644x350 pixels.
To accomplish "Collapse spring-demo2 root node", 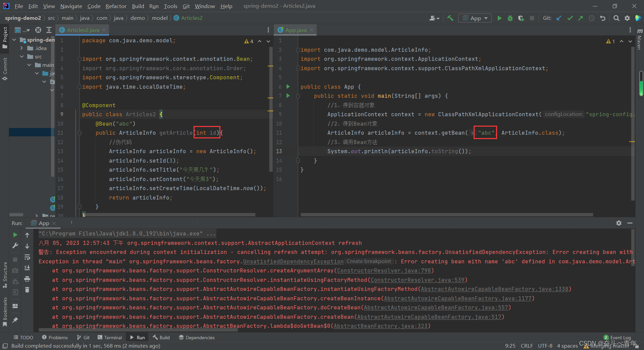I will 14,40.
